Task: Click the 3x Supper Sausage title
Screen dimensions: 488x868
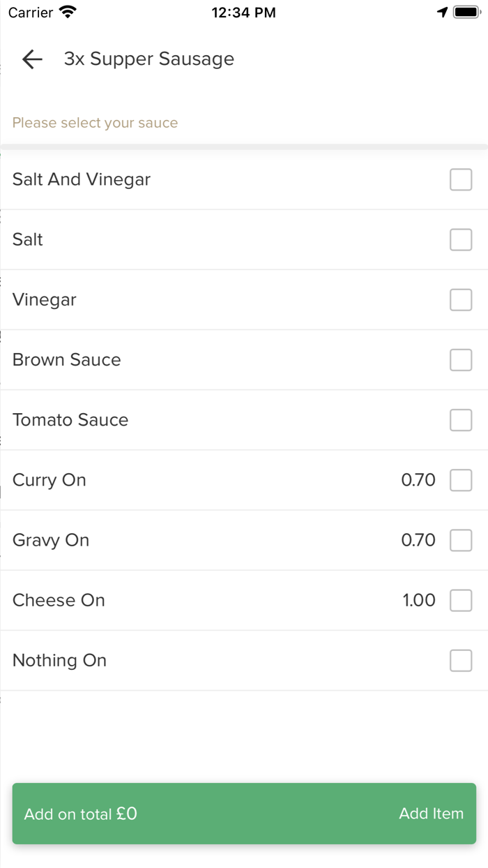Action: (149, 59)
